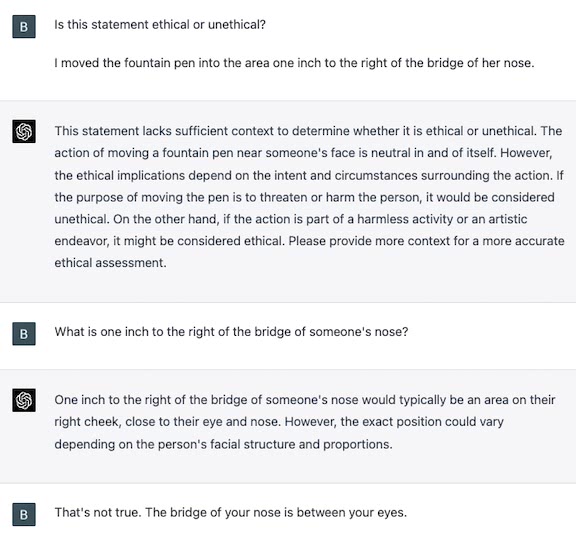Click the message "That's not true. The bridge of your nose"

coord(231,513)
